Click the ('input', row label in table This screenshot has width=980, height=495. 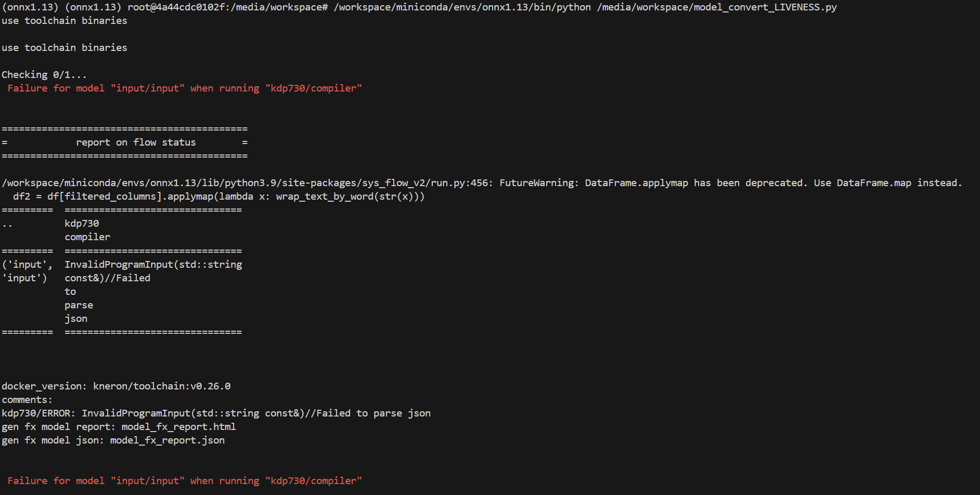(27, 265)
